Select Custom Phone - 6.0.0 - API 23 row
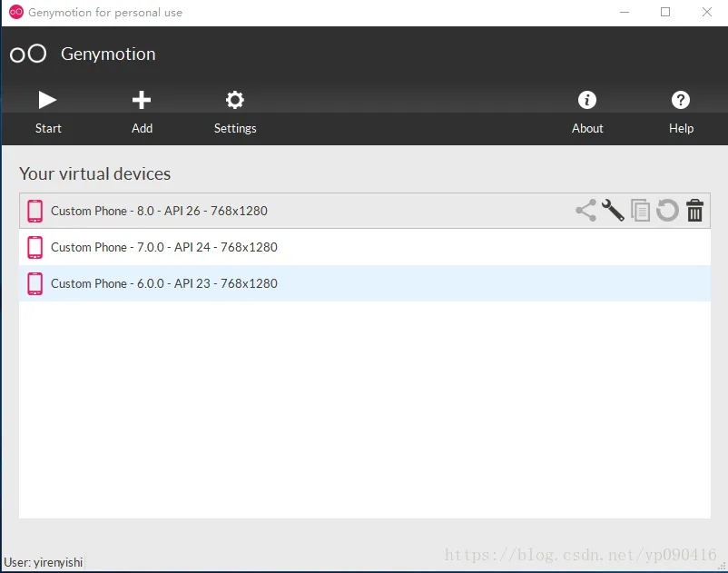Image resolution: width=728 pixels, height=573 pixels. pos(365,283)
